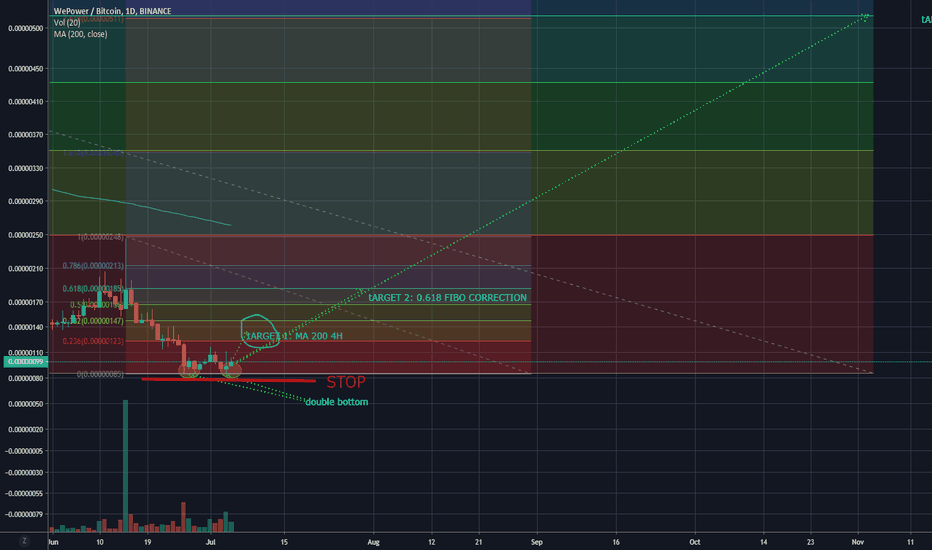Click the 21 date label on time axis
932x550 pixels.
[478, 542]
